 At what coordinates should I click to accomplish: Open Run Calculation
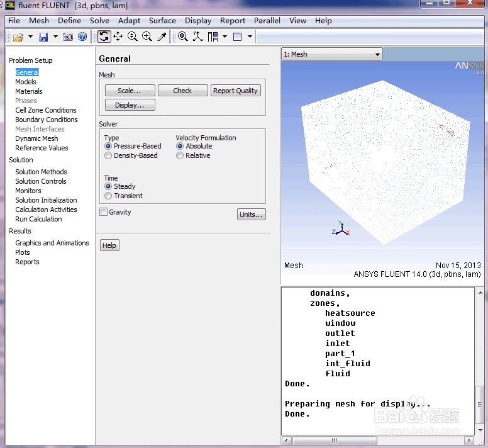(38, 219)
